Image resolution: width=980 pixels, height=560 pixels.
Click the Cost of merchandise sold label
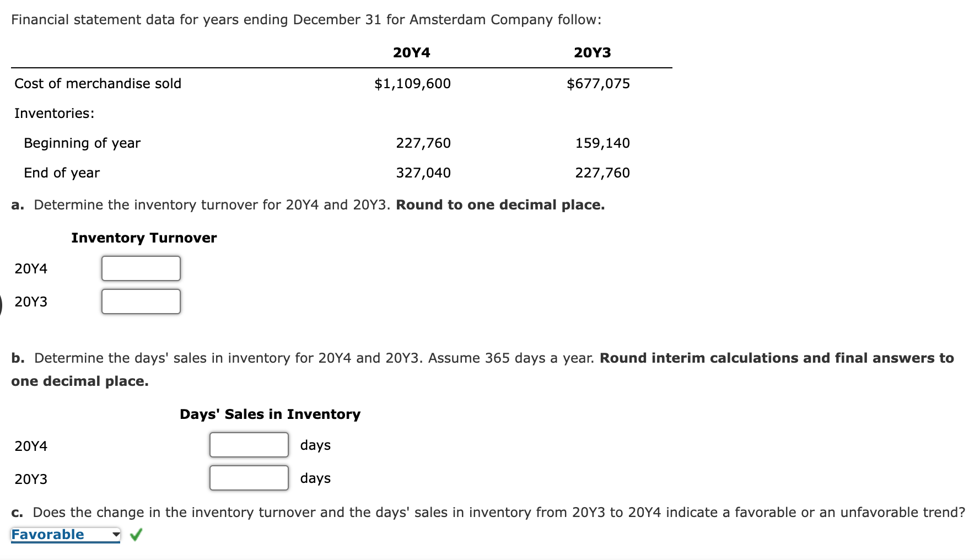click(x=98, y=83)
